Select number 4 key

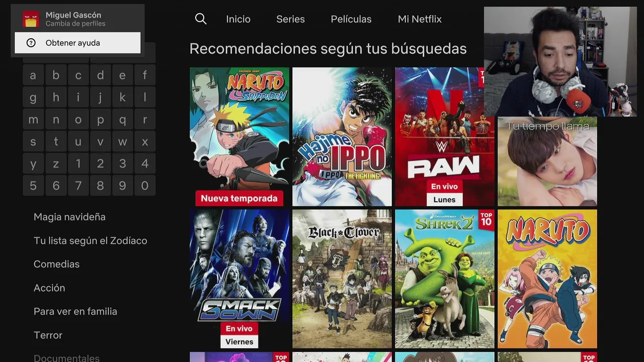145,164
